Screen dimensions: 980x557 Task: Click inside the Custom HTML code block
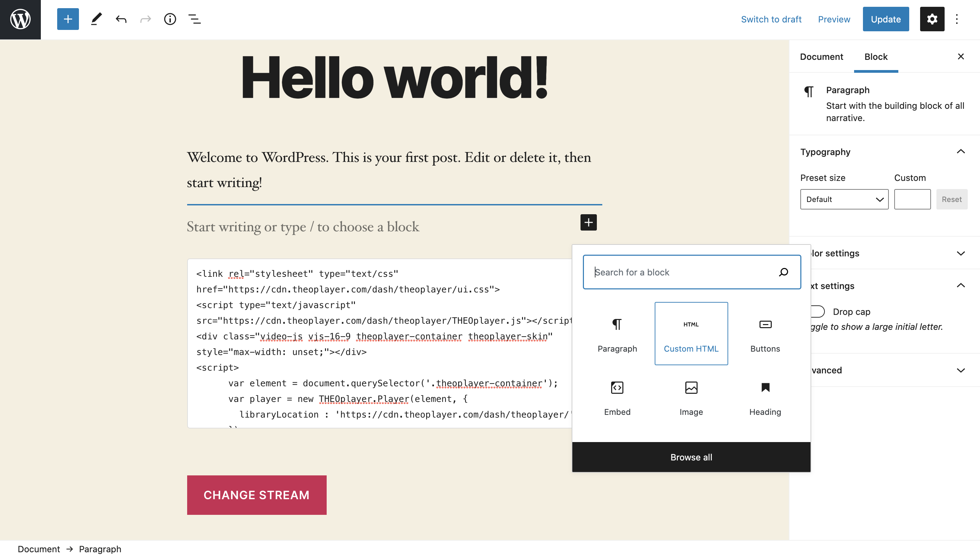(x=379, y=343)
